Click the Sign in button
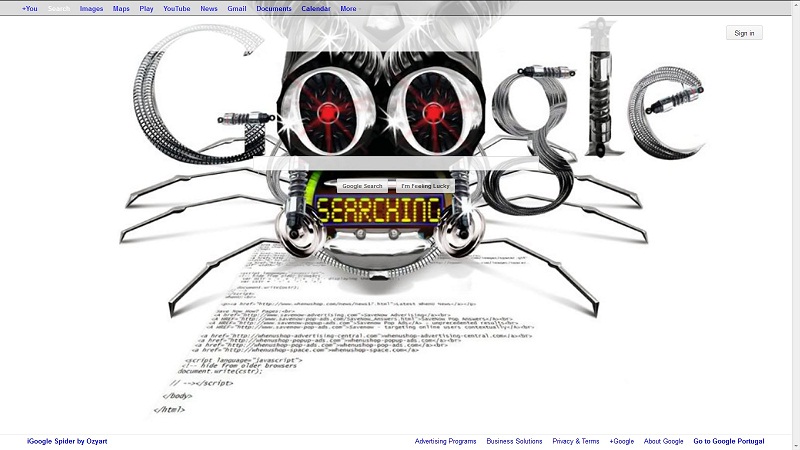The height and width of the screenshot is (450, 800). coord(744,33)
